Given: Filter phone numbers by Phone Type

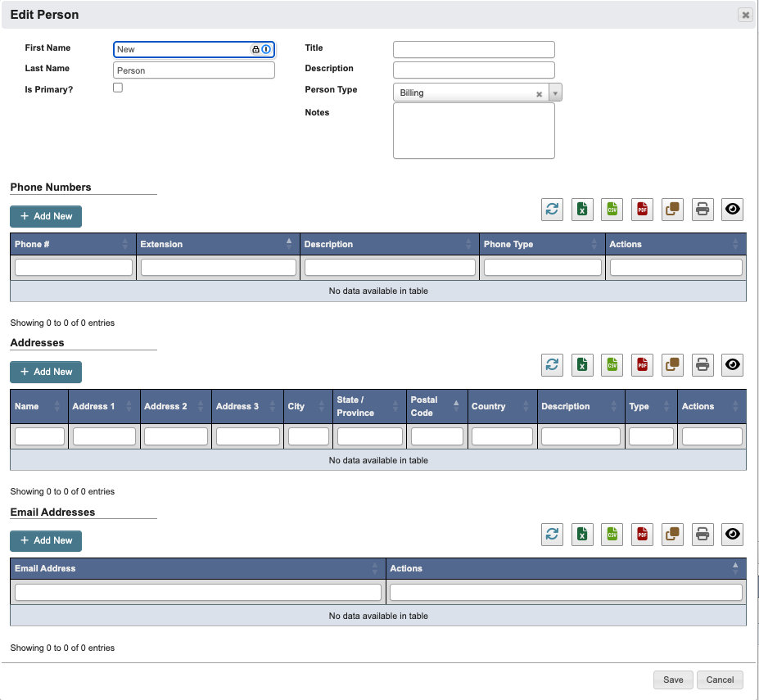Looking at the screenshot, I should [542, 267].
